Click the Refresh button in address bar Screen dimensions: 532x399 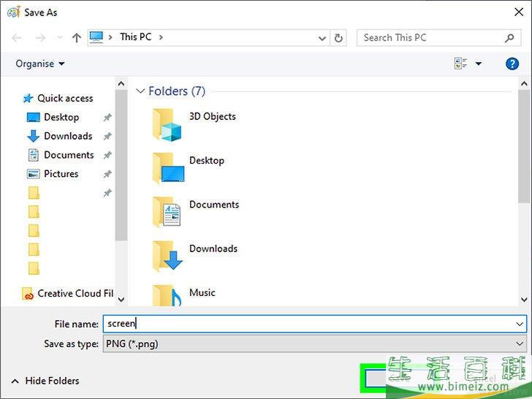338,38
